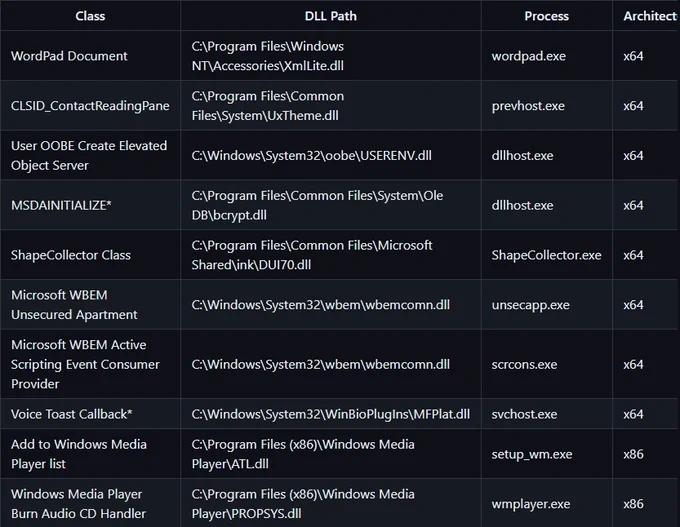Viewport: 680px width, 527px height.
Task: Click the prevhost.exe process cell
Action: [x=546, y=105]
